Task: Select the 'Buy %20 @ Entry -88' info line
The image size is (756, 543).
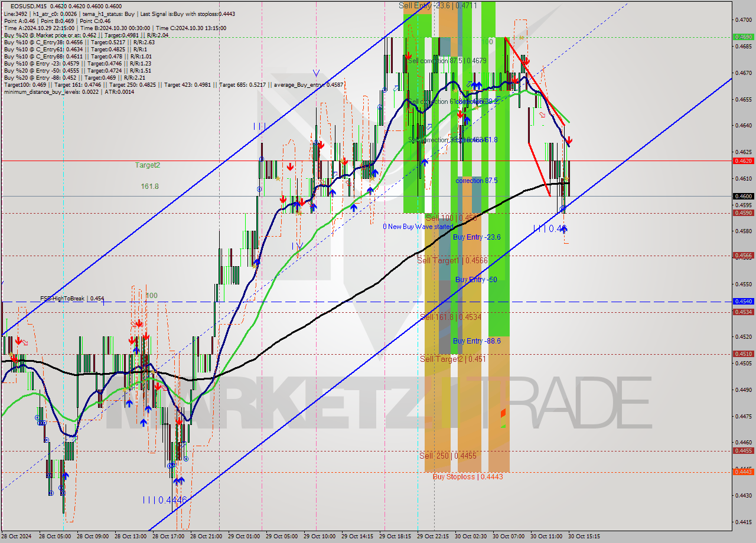Action: [x=74, y=77]
